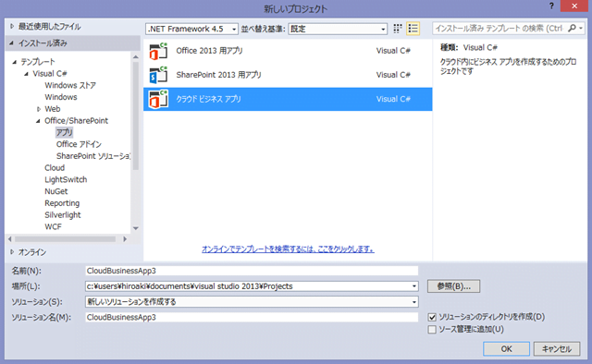This screenshot has height=364, width=592.
Task: Select 'クラウド ビジネス アプリ' template row text
Action: point(208,99)
